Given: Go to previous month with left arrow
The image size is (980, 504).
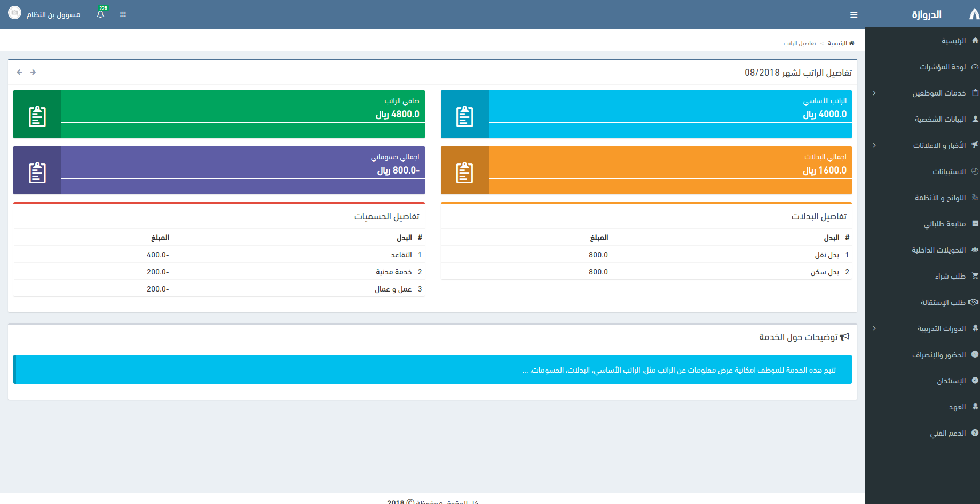Looking at the screenshot, I should tap(20, 72).
